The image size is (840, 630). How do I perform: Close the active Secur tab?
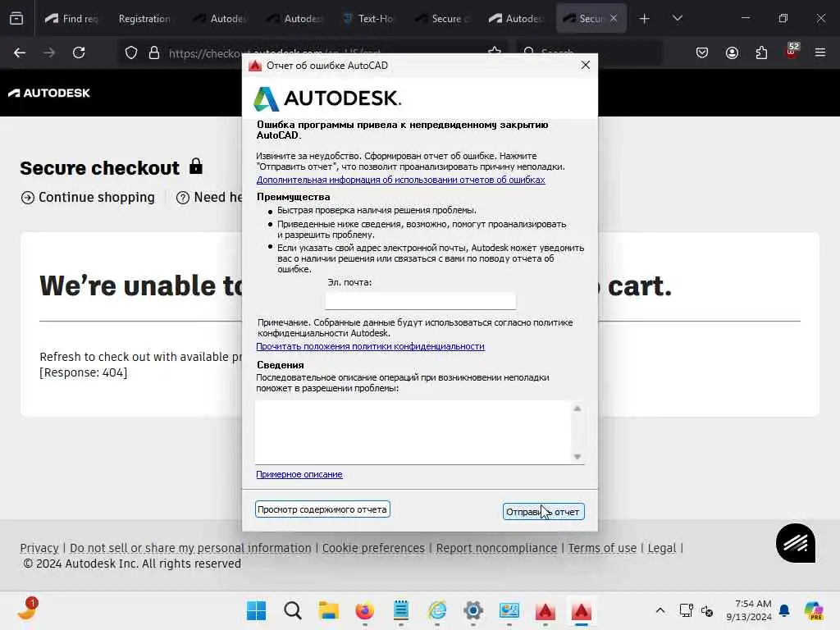[x=614, y=19]
